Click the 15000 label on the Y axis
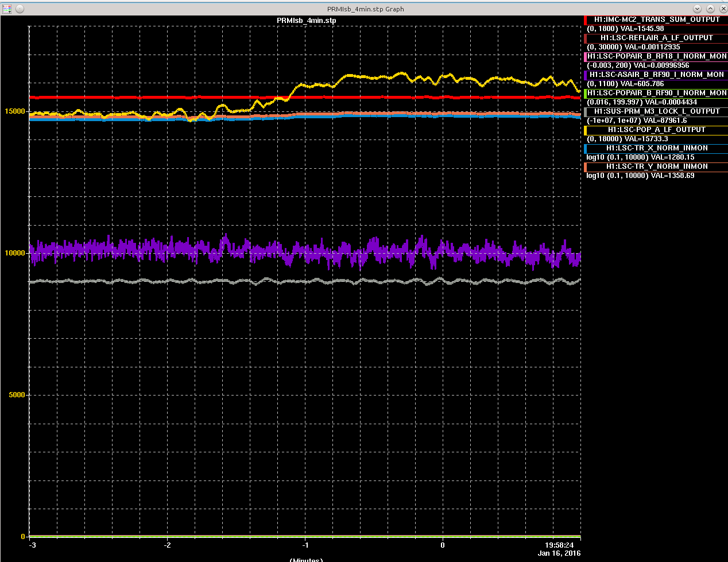Screen dimensions: 728x562 click(x=15, y=111)
